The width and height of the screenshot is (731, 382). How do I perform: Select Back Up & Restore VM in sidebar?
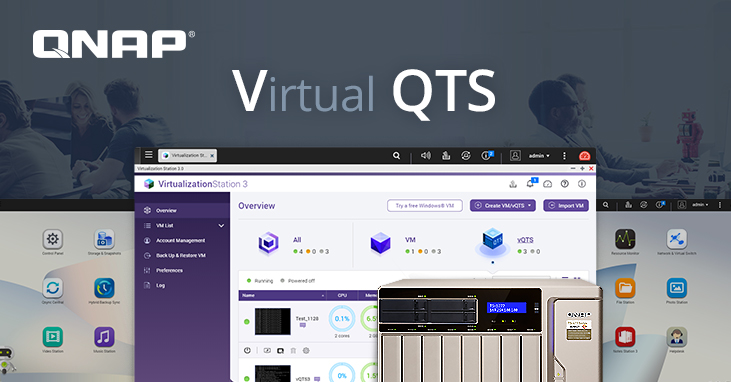180,256
